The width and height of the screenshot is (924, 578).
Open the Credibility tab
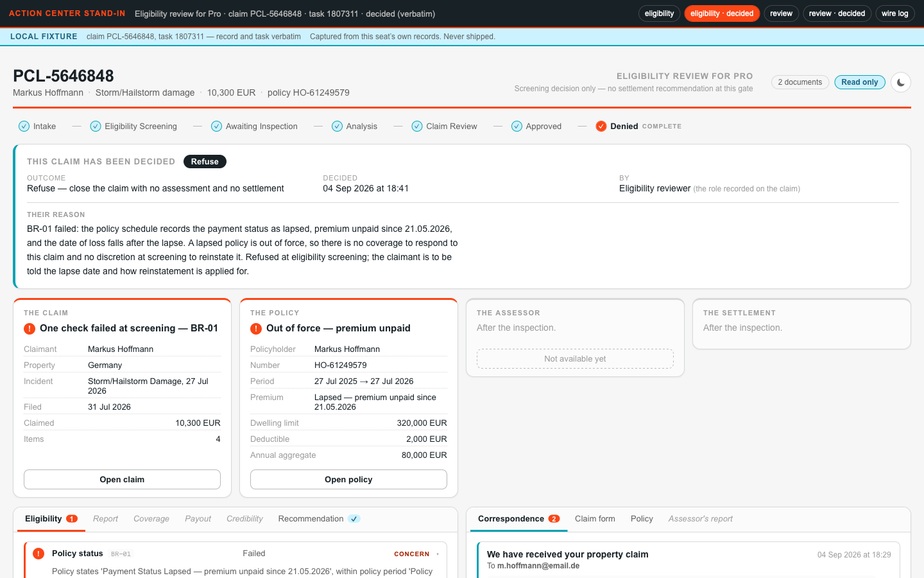pos(244,519)
